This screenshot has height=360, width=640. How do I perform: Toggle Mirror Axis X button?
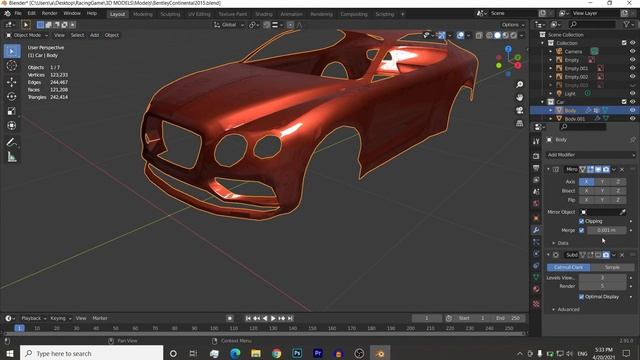586,182
